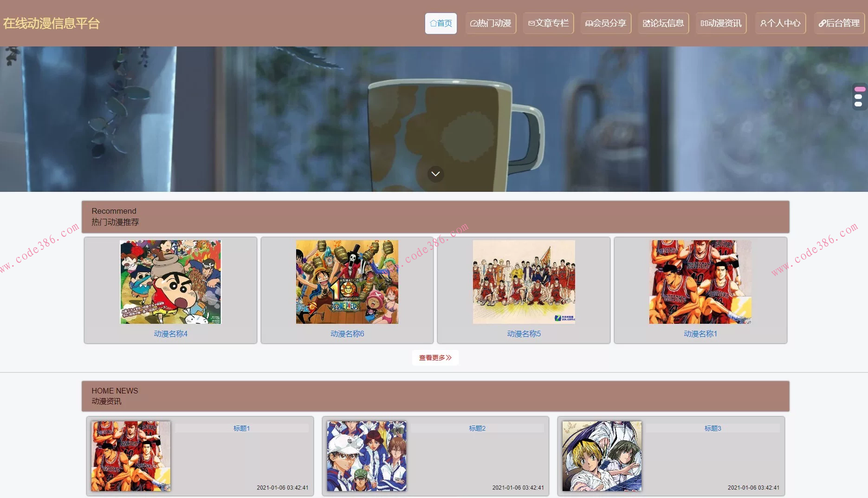Viewport: 868px width, 498px height.
Task: Switch to the third carousel indicator dot
Action: point(858,104)
